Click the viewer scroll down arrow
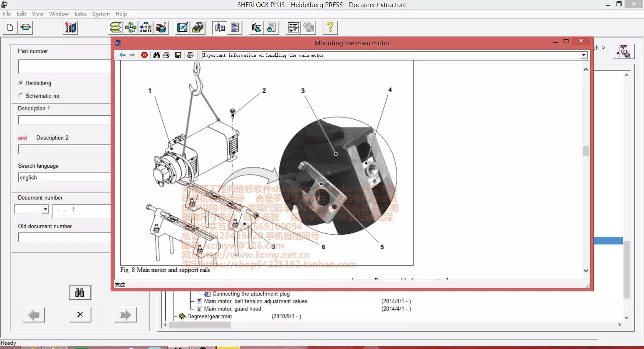The width and height of the screenshot is (644, 349). coord(586,270)
